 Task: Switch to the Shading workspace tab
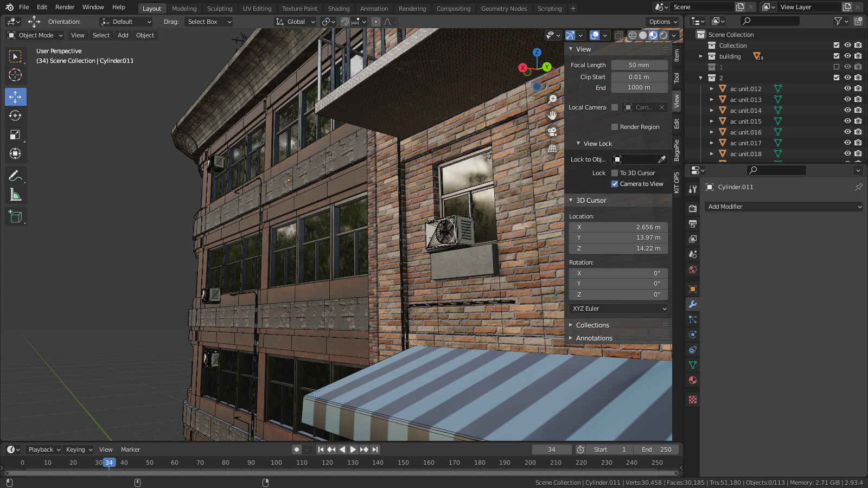pos(339,8)
